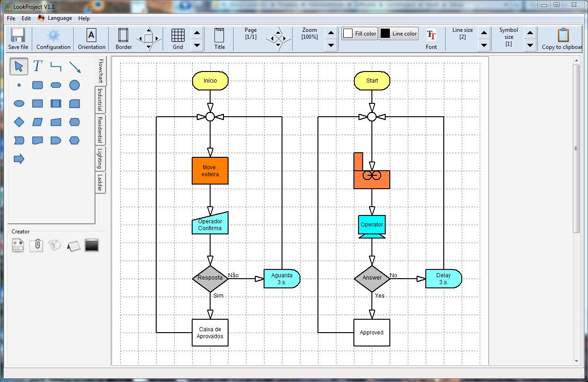This screenshot has width=588, height=382.
Task: Open the Edit menu
Action: (x=26, y=18)
